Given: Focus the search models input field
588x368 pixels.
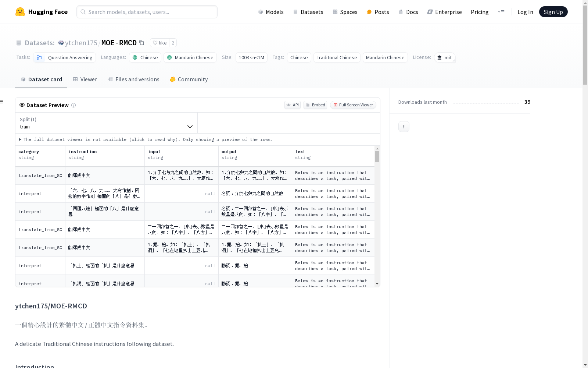Looking at the screenshot, I should [147, 12].
